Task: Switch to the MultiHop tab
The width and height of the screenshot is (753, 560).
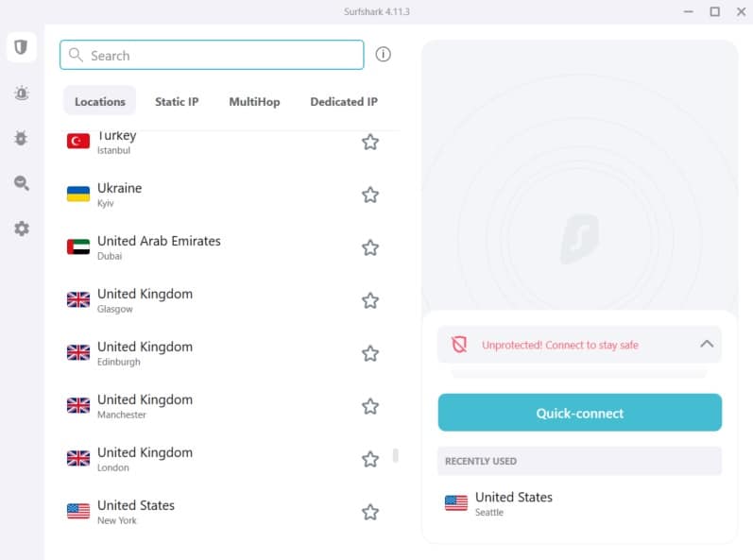Action: coord(254,102)
